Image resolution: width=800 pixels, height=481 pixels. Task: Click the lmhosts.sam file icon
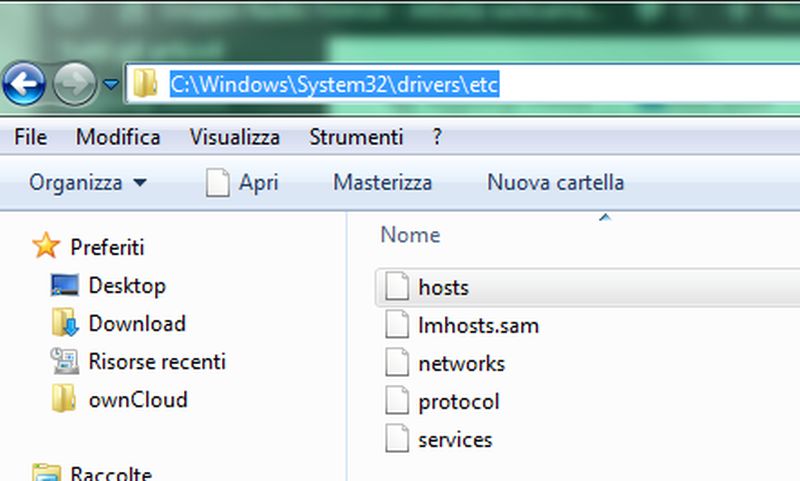tap(397, 324)
